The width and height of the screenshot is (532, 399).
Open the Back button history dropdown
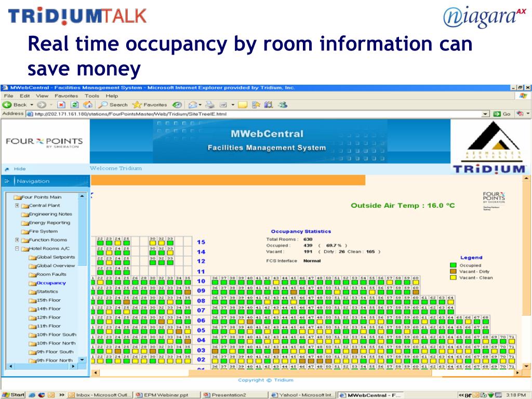[32, 105]
